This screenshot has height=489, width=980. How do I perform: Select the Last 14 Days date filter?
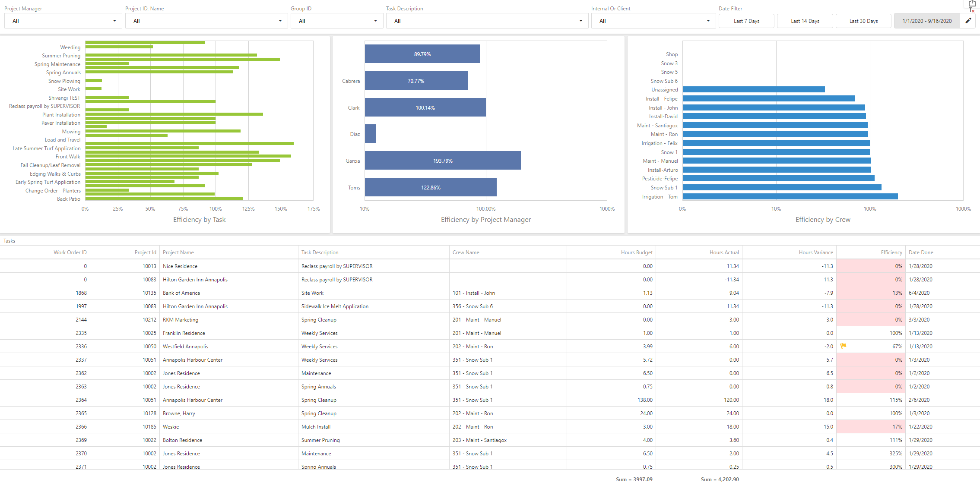[805, 21]
